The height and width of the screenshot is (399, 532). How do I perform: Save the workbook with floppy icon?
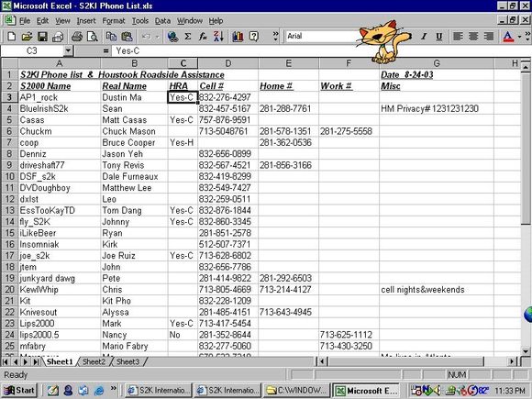(42, 37)
